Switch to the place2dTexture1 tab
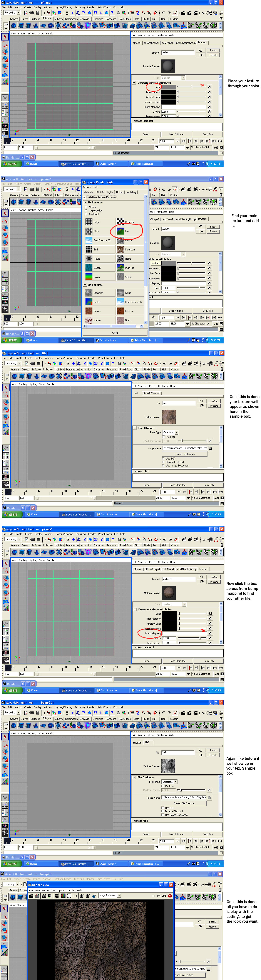The width and height of the screenshot is (261, 980). (151, 393)
